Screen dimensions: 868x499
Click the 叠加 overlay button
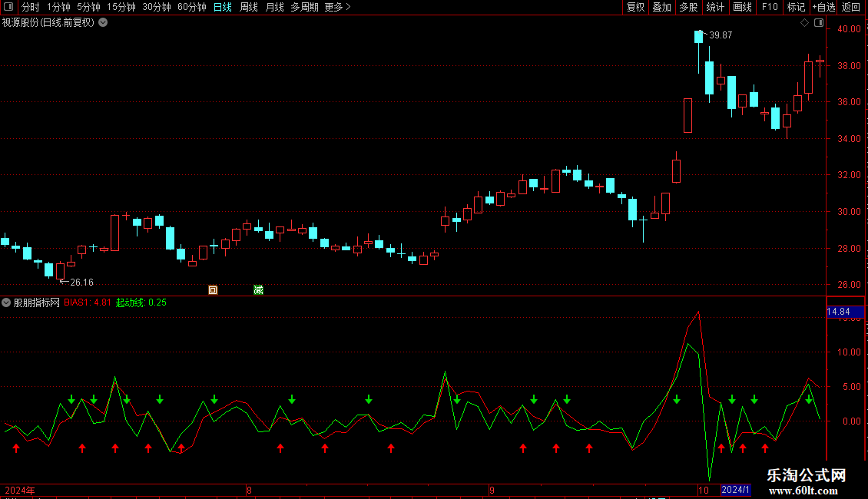coord(661,7)
